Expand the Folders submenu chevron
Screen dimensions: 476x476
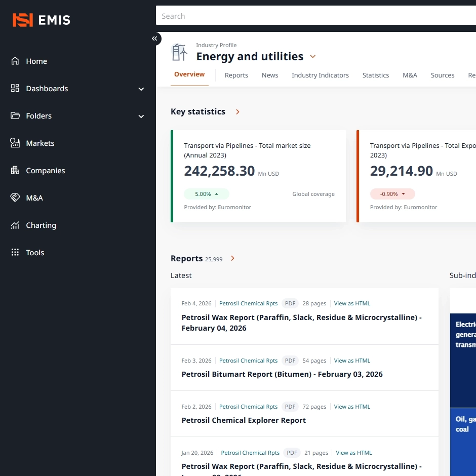coord(141,116)
